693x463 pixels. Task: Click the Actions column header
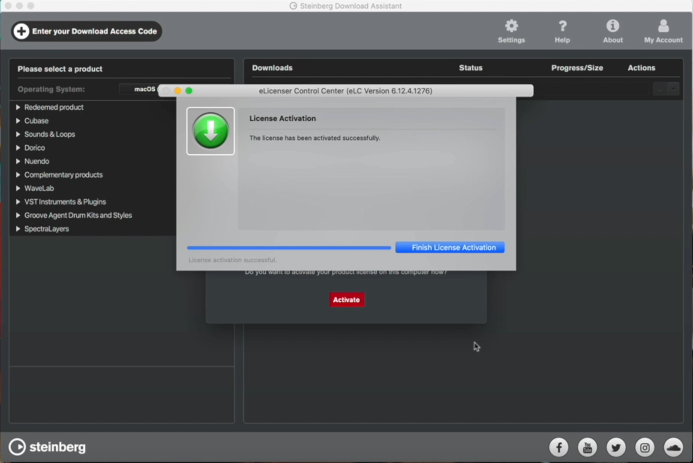[x=641, y=68]
